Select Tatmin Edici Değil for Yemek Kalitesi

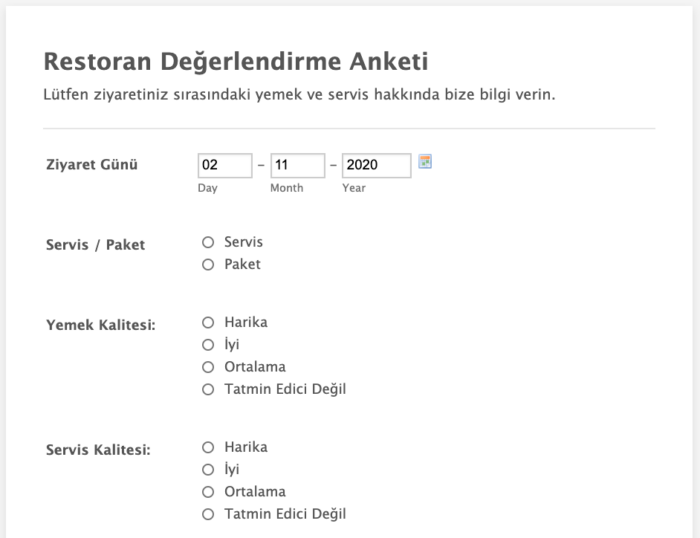tap(208, 390)
